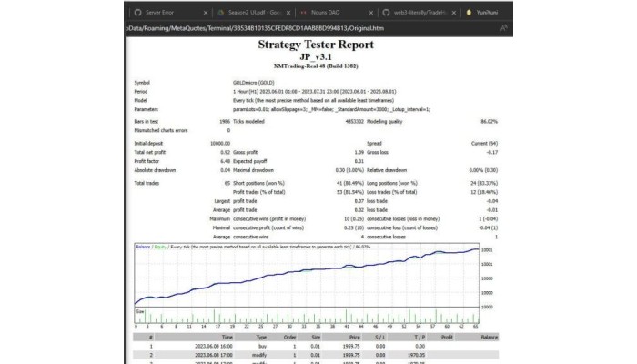637x364 pixels.
Task: Close the Server Error tab
Action: tap(207, 13)
